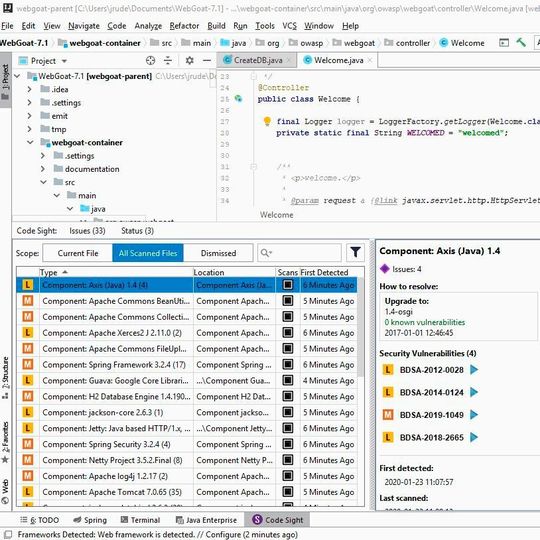
Task: Select Dismissed scope
Action: 218,253
